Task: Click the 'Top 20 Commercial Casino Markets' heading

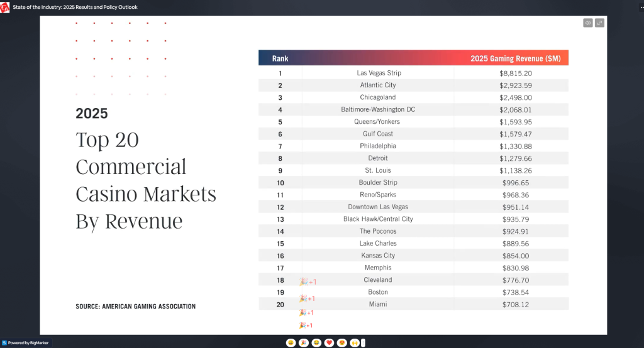Action: point(145,180)
